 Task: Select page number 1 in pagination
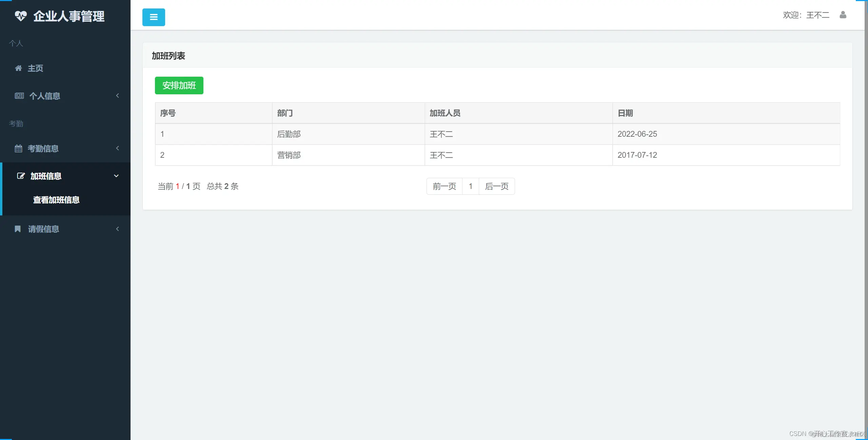coord(471,186)
